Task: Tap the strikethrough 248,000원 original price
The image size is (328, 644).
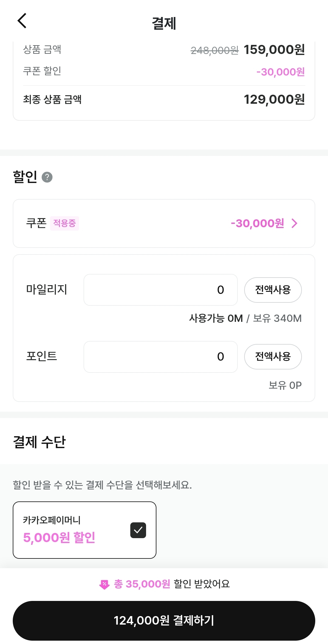Action: (214, 50)
